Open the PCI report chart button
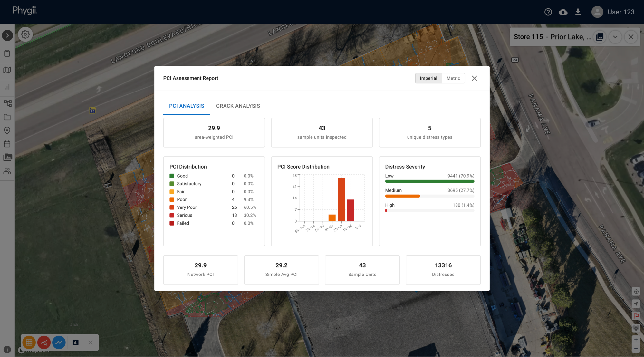 76,343
